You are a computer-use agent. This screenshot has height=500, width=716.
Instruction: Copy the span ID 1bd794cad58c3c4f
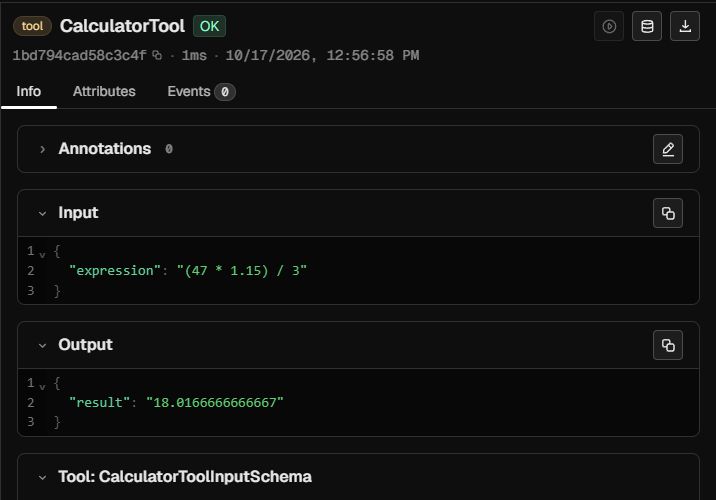tap(157, 55)
